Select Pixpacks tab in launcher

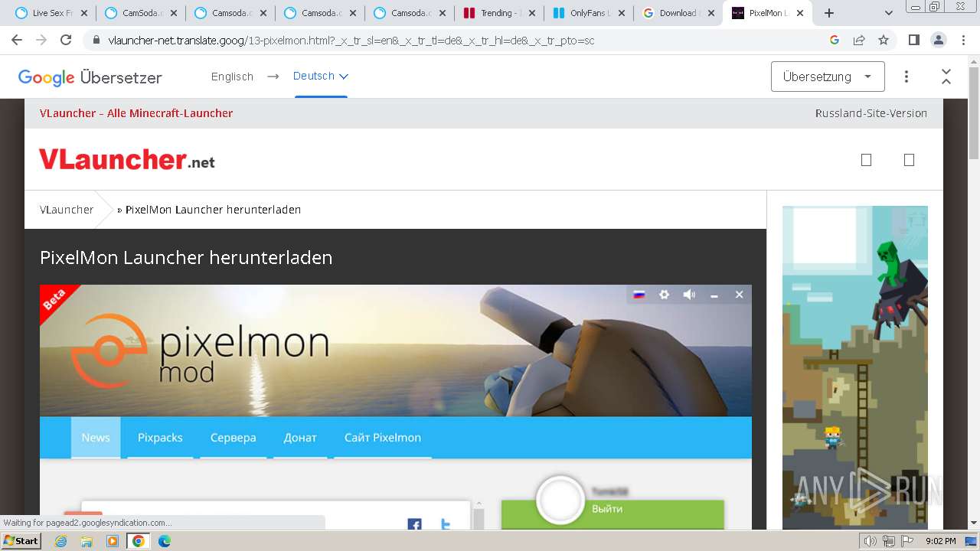point(160,438)
